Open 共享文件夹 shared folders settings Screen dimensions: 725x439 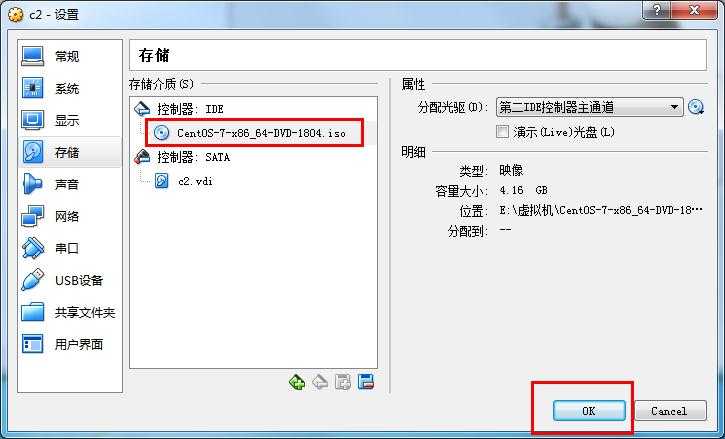point(69,312)
